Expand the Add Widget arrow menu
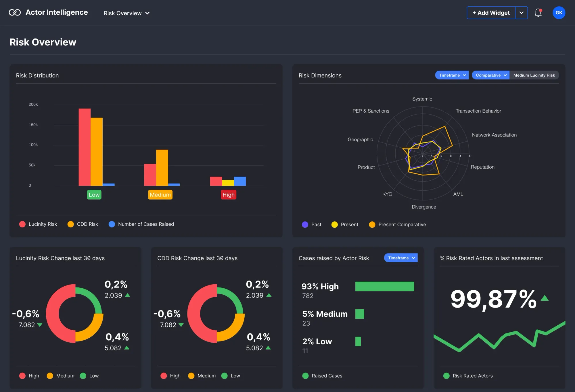 pyautogui.click(x=521, y=13)
